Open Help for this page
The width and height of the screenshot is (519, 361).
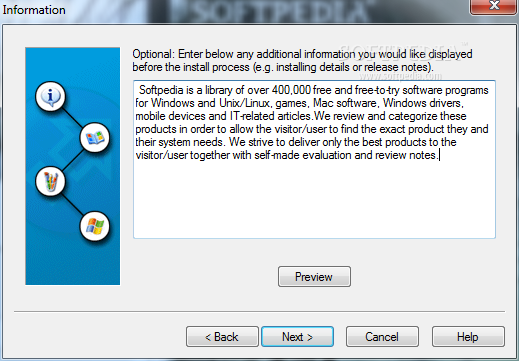pos(468,337)
